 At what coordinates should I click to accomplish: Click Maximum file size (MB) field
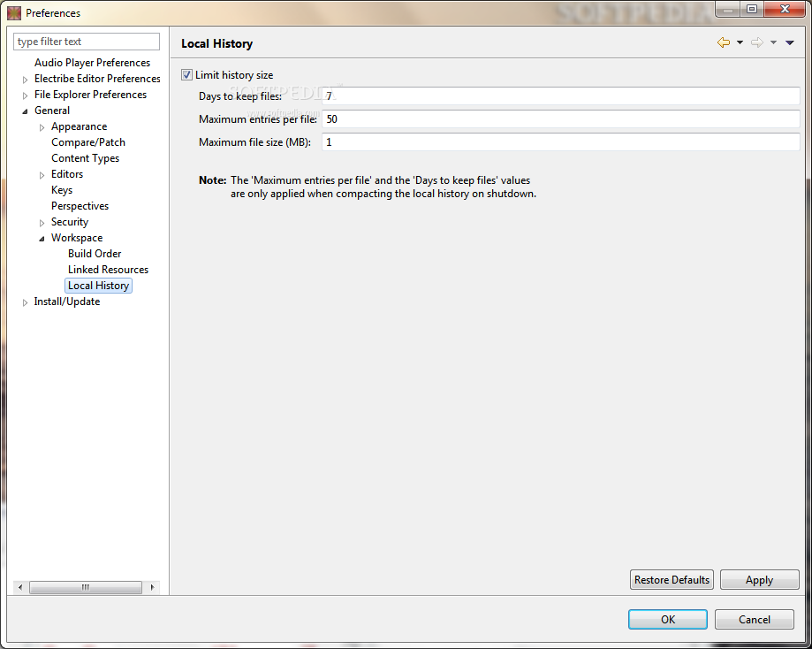point(561,142)
